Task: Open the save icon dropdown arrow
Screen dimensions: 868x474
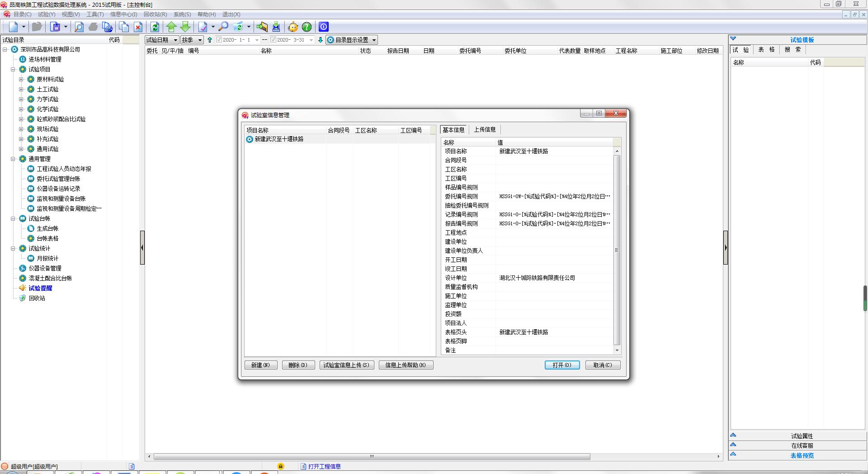Action: 66,27
